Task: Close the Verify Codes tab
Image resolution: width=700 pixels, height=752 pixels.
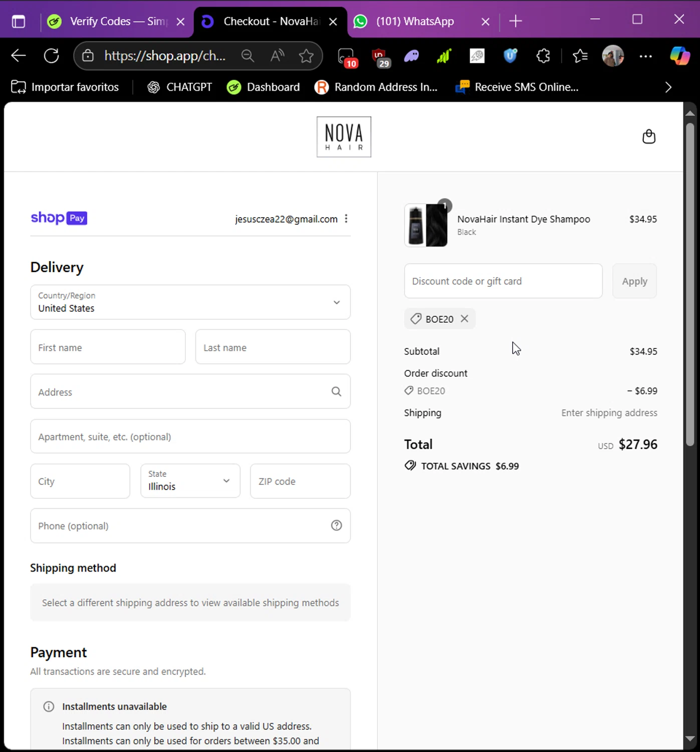Action: [181, 22]
